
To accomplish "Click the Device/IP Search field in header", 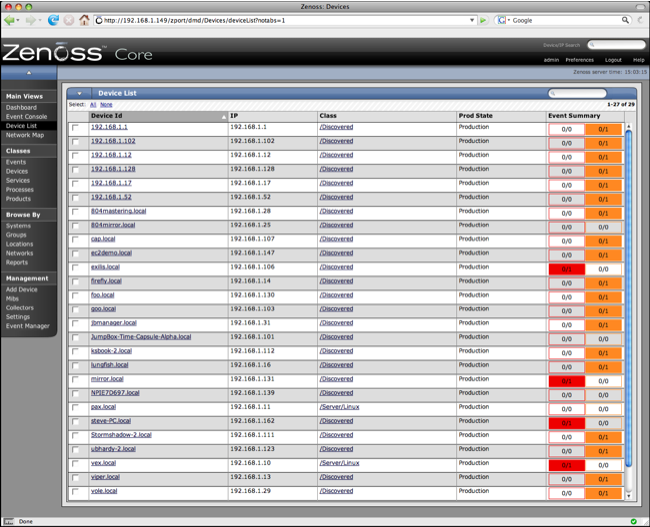I will 616,45.
